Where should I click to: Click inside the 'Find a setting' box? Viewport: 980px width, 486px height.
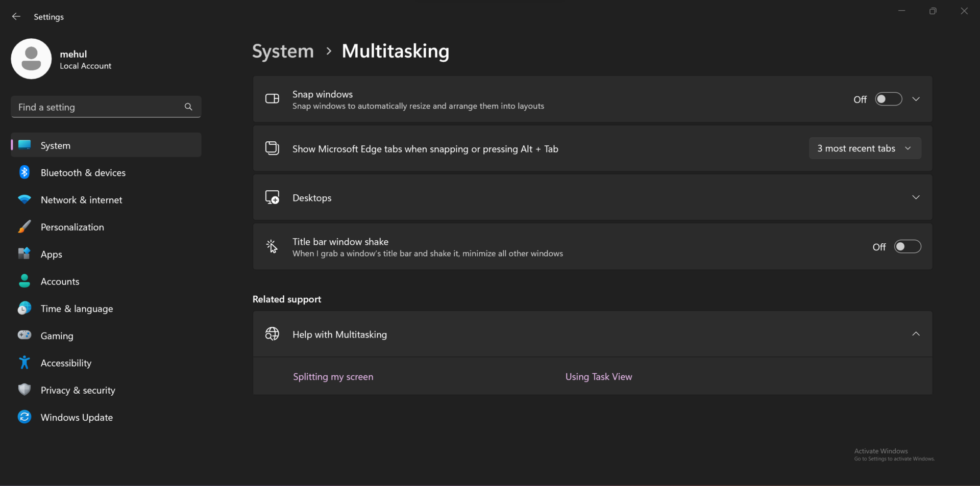tap(92, 107)
